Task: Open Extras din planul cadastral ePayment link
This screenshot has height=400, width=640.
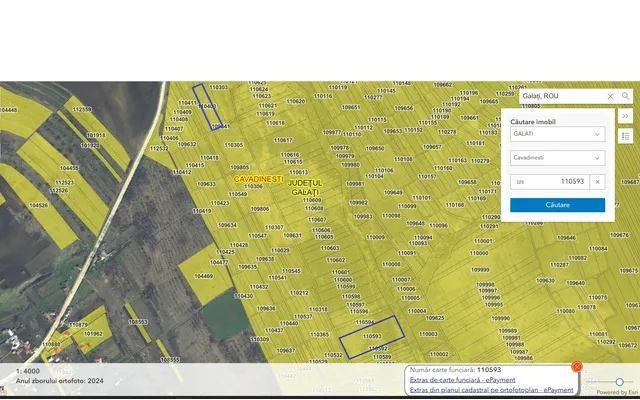Action: coord(491,390)
